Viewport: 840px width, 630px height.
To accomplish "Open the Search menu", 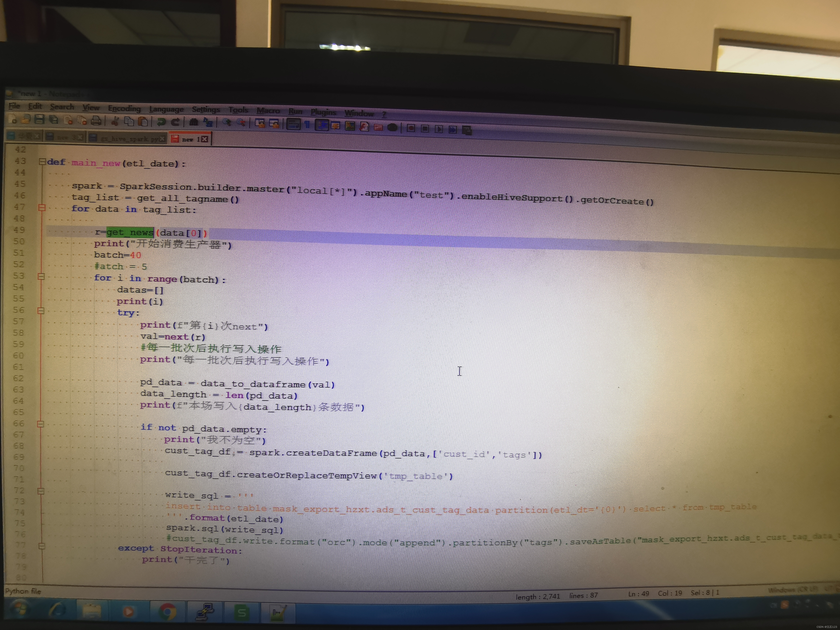I will pos(62,107).
